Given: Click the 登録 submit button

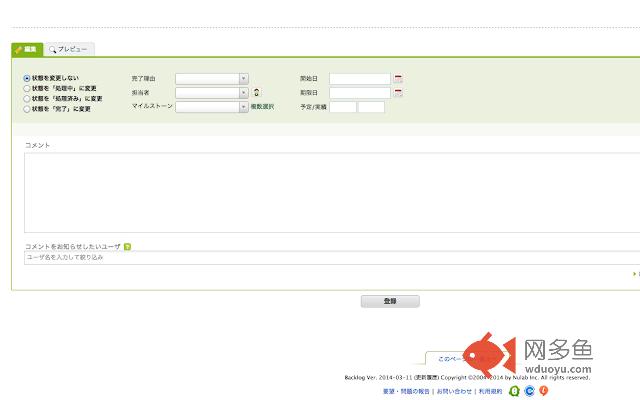Looking at the screenshot, I should (x=390, y=301).
